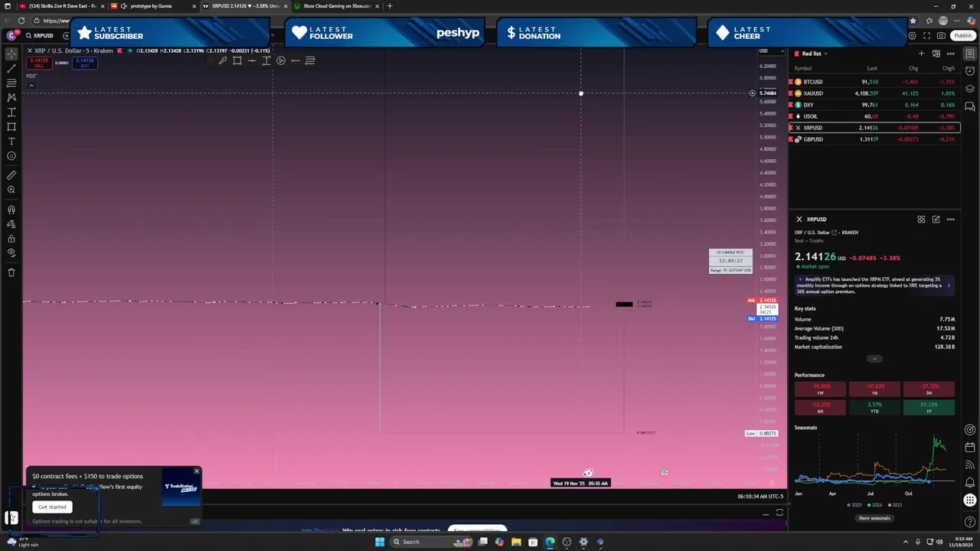This screenshot has width=980, height=551.
Task: Click the red SELL price button
Action: [39, 63]
